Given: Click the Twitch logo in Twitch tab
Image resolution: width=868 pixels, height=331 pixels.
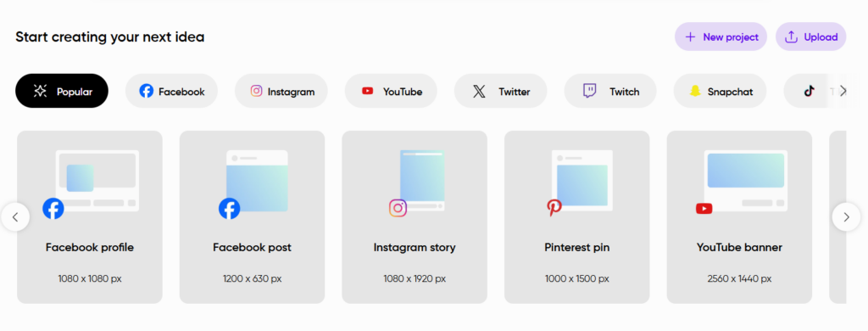Looking at the screenshot, I should click(590, 91).
